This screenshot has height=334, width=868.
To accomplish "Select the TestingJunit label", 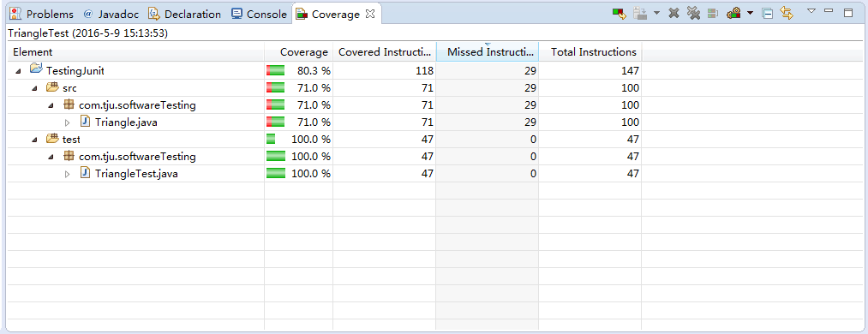I will [75, 71].
